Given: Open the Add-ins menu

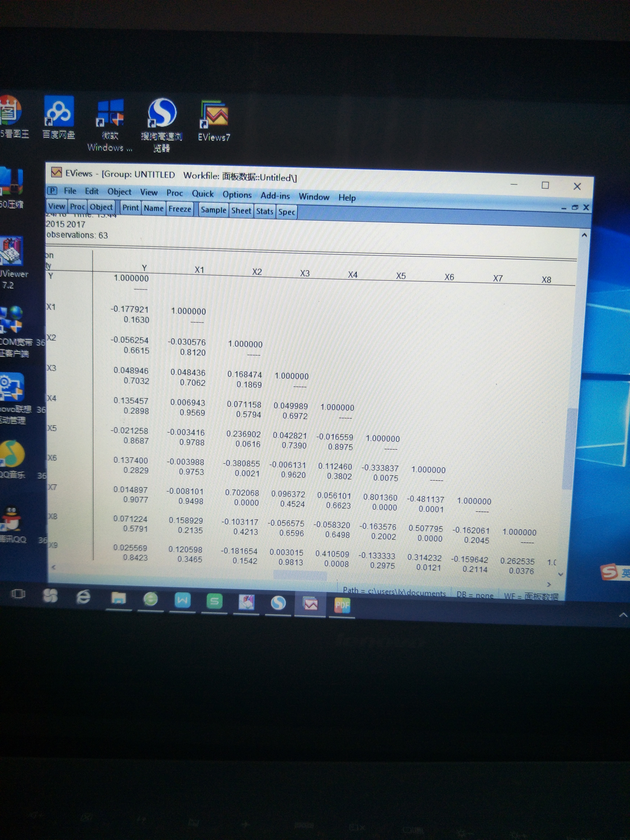Looking at the screenshot, I should click(x=275, y=196).
